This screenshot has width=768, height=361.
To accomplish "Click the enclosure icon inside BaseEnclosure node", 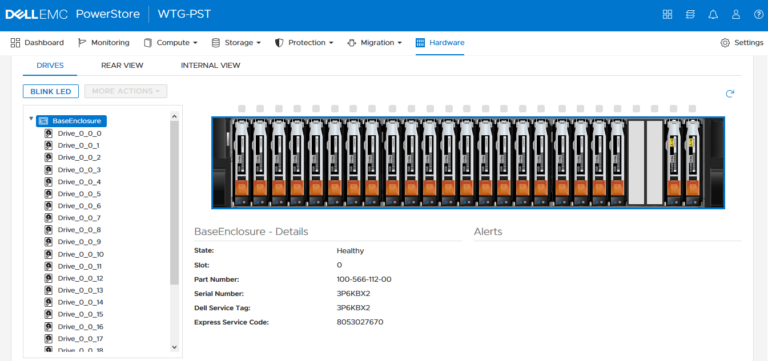I will click(x=43, y=121).
